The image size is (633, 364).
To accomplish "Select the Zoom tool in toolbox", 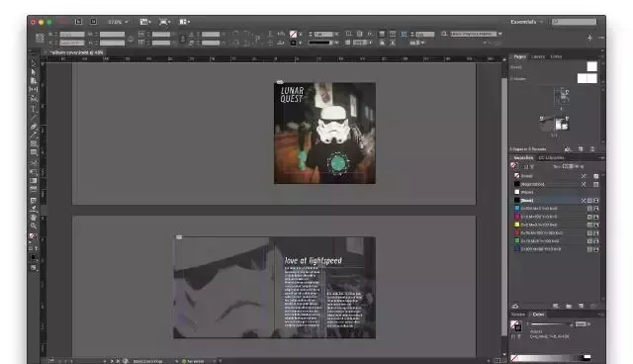I will coord(34,227).
